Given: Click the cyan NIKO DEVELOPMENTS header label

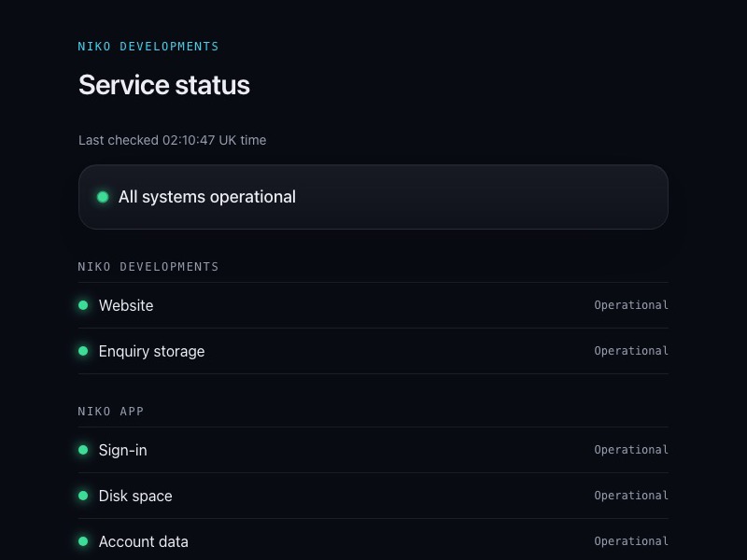Looking at the screenshot, I should [148, 46].
